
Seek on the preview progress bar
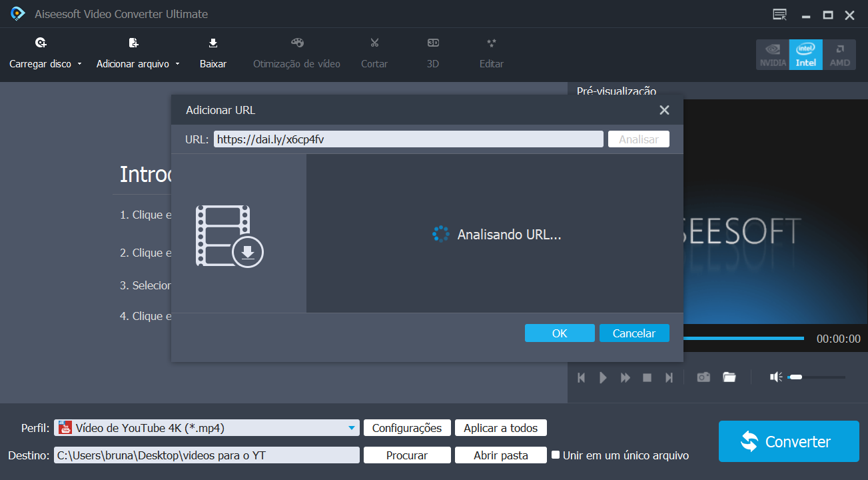[743, 339]
